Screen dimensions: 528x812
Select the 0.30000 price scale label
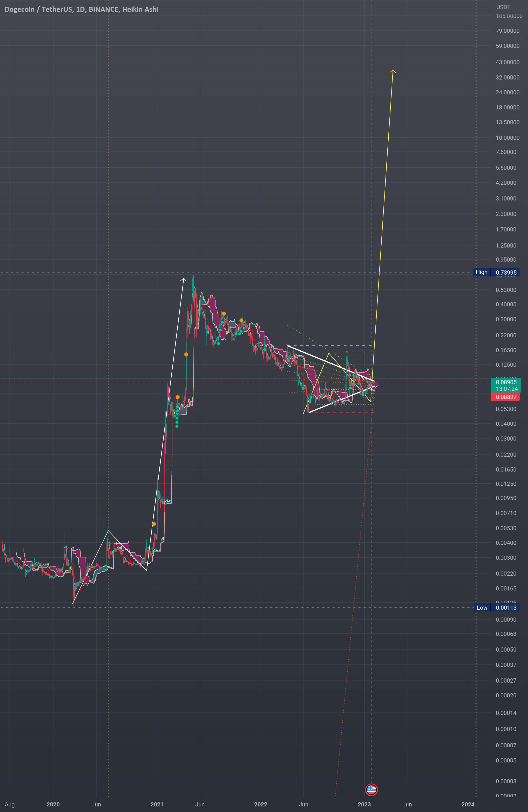click(x=506, y=319)
